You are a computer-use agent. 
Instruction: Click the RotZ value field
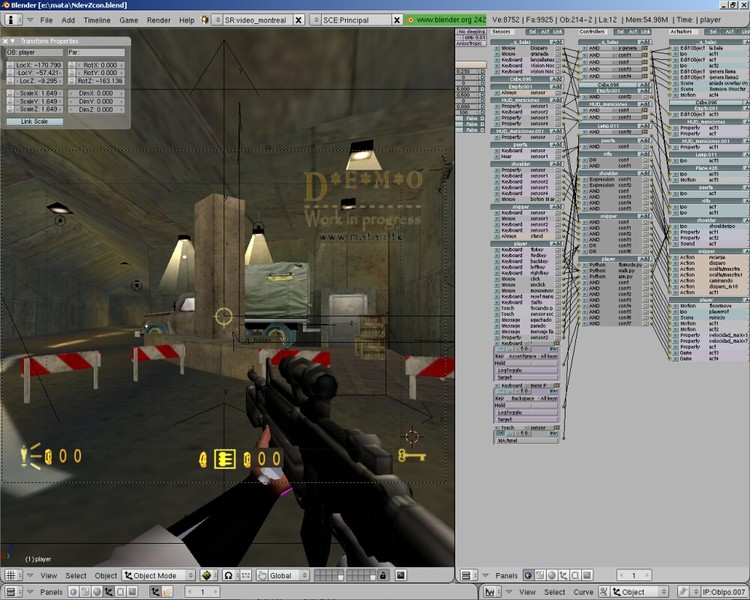98,80
